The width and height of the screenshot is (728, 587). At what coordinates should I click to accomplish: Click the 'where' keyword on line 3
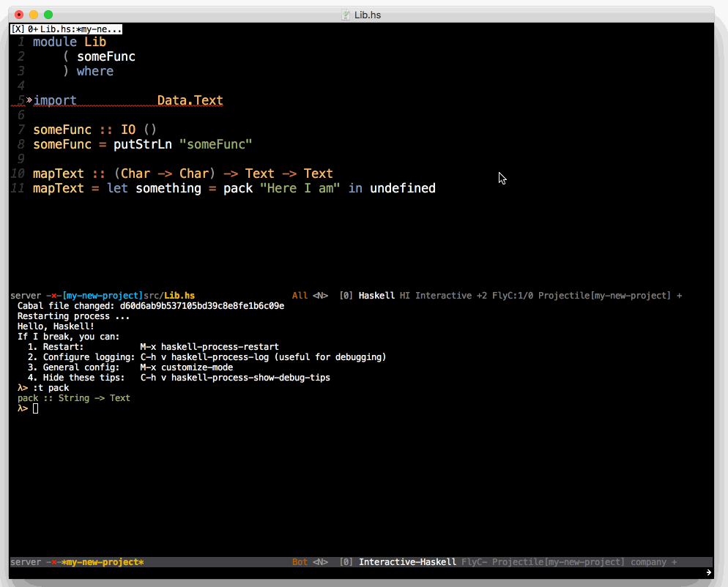coord(94,71)
